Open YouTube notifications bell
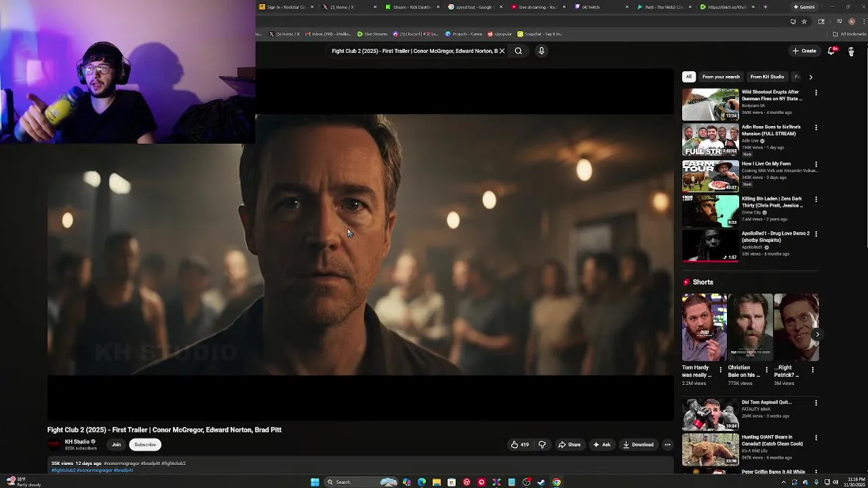 coord(832,51)
